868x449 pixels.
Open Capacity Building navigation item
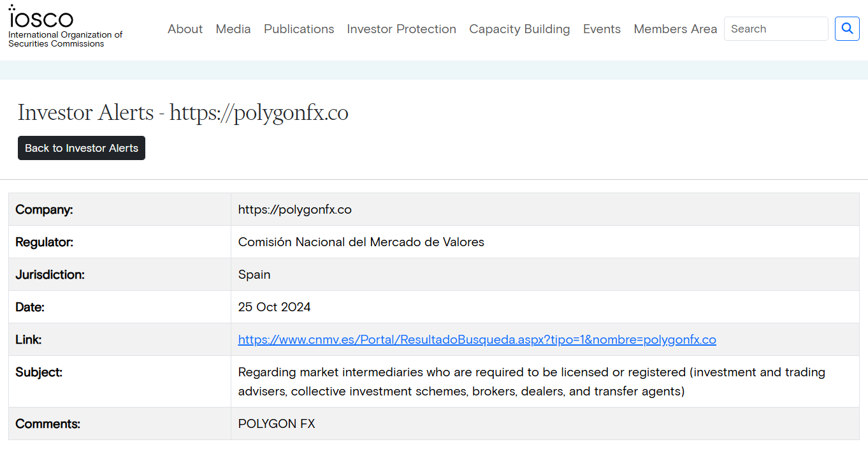tap(519, 29)
